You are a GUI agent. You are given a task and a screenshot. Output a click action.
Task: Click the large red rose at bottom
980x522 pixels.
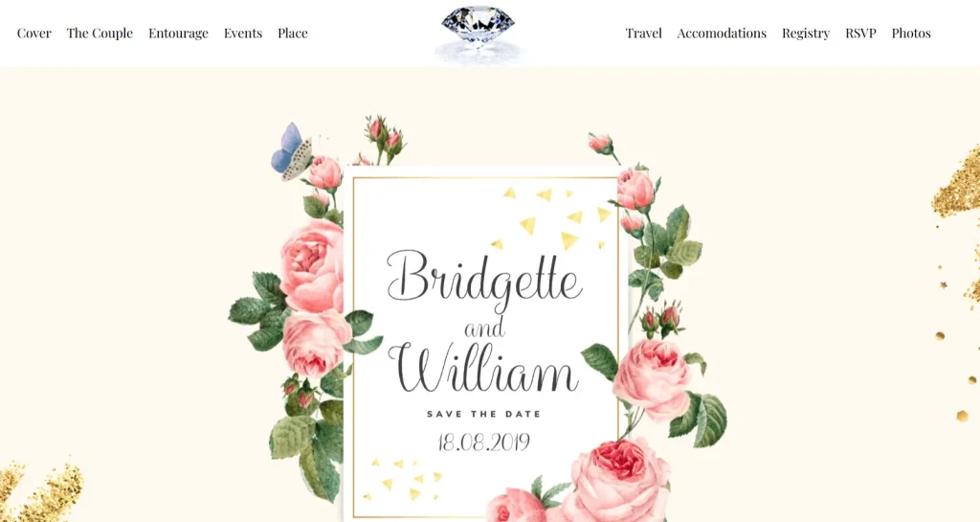[619, 478]
